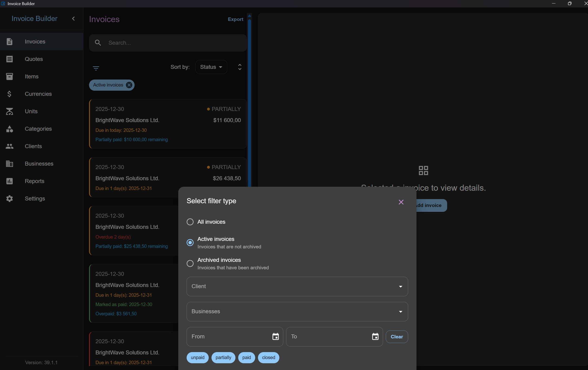Expand the Businesses dropdown filter
This screenshot has width=588, height=370.
[297, 312]
